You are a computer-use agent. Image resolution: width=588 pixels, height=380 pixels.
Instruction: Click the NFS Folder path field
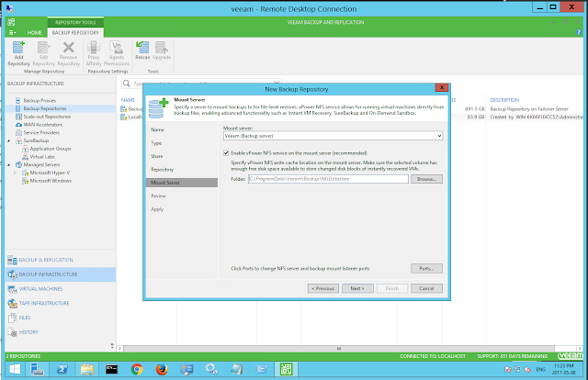[328, 179]
